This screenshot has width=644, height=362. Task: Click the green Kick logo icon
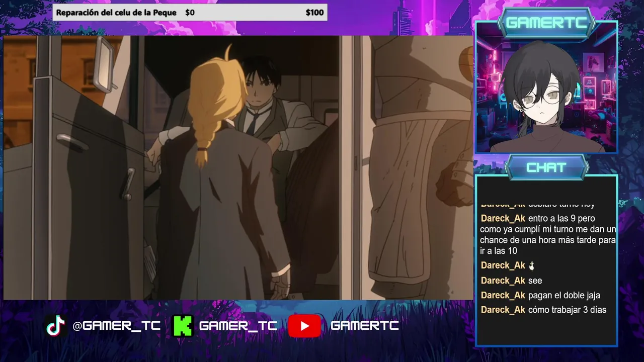183,326
